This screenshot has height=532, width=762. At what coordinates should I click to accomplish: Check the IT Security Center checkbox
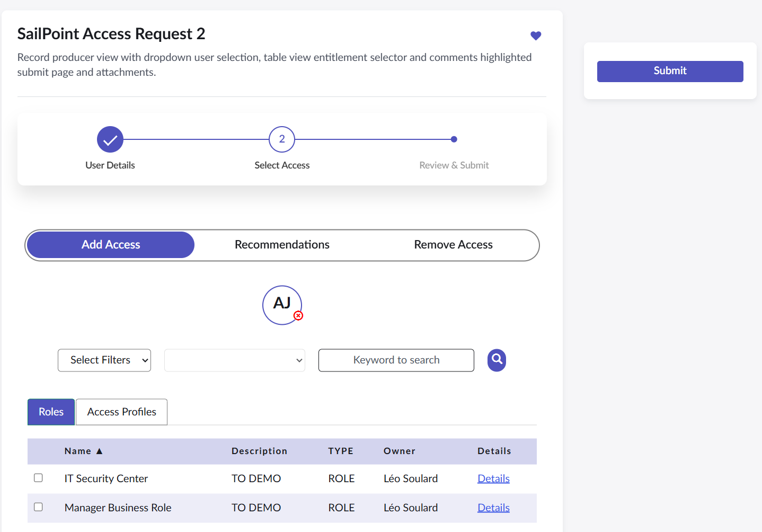(x=38, y=478)
